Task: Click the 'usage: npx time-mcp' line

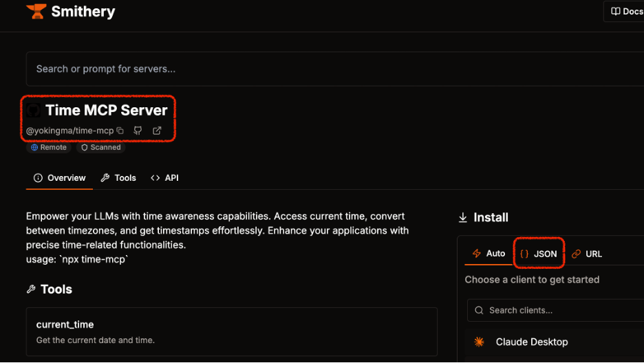Action: pyautogui.click(x=77, y=260)
